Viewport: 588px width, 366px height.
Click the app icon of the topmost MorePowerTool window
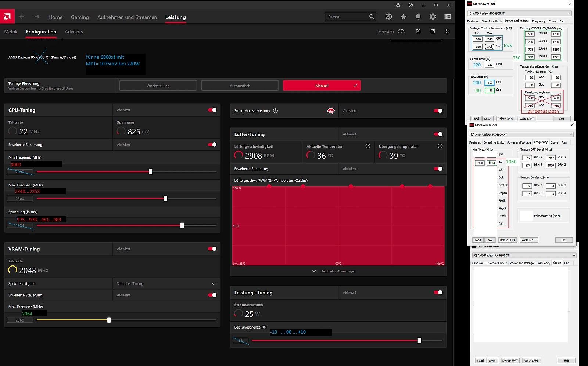[x=469, y=4]
